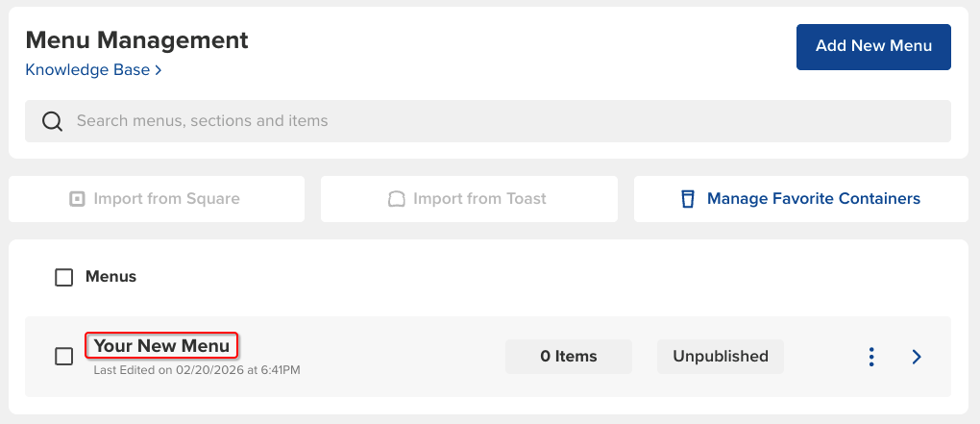Click the Square logo icon
The width and height of the screenshot is (980, 424).
[x=77, y=199]
